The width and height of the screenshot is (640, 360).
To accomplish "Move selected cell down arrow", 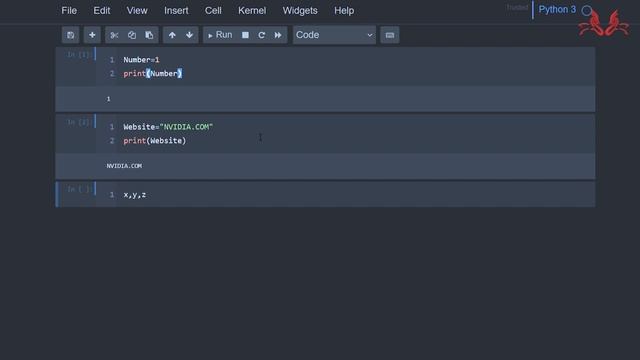I will click(x=189, y=35).
